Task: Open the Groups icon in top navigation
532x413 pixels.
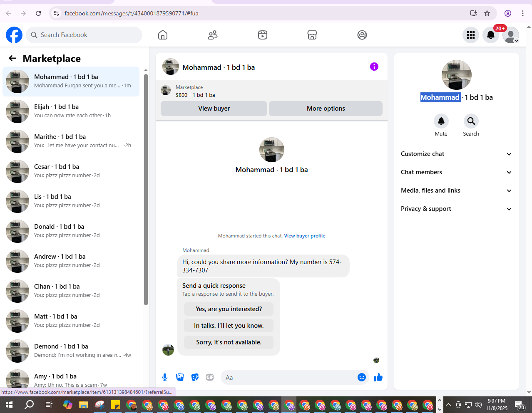Action: [x=362, y=35]
